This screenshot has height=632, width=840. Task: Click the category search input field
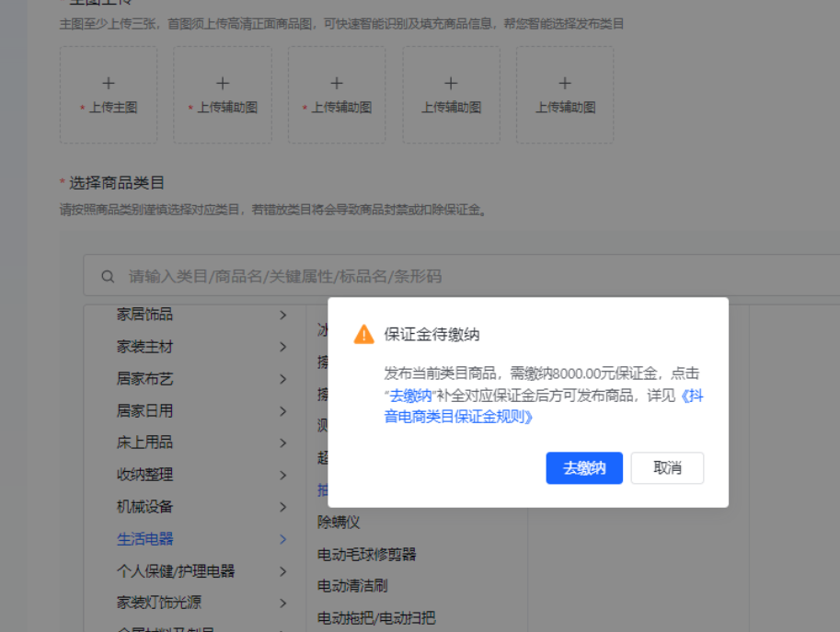click(276, 275)
